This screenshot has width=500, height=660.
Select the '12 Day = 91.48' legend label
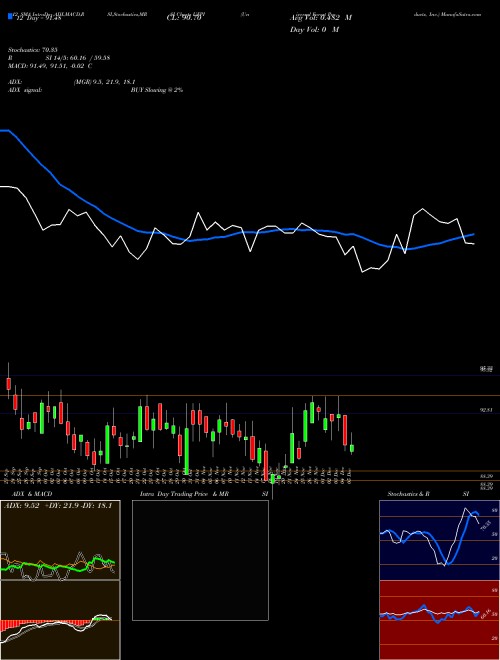[x=39, y=18]
